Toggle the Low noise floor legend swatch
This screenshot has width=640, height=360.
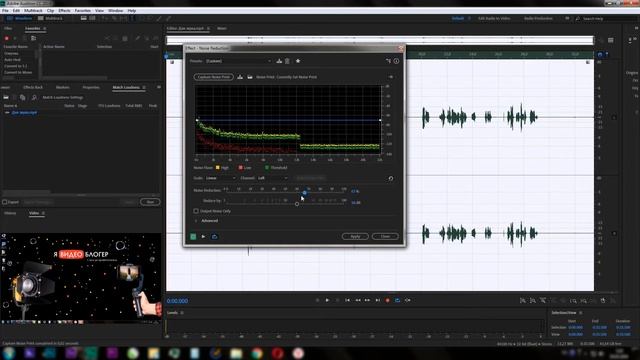pos(240,167)
